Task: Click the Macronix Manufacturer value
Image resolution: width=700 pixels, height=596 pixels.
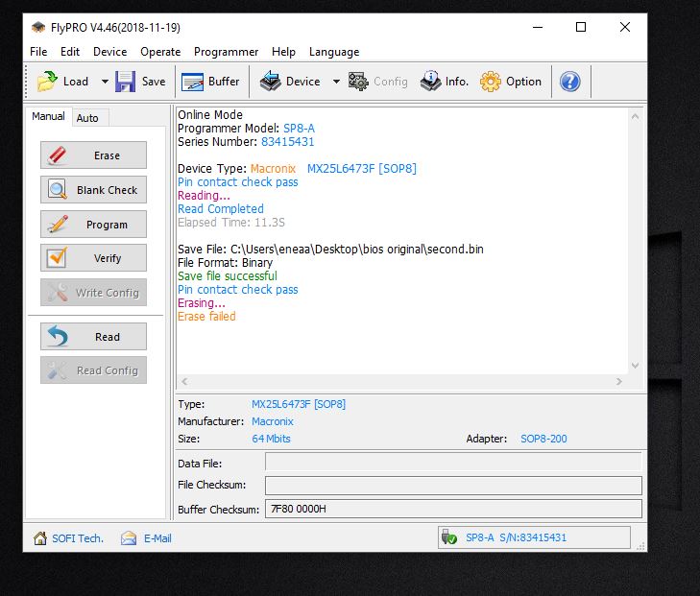Action: 273,421
